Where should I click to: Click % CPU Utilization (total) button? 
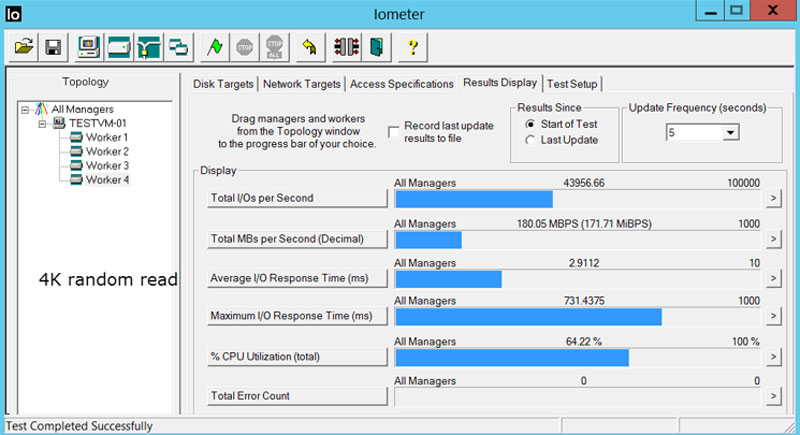click(x=297, y=356)
